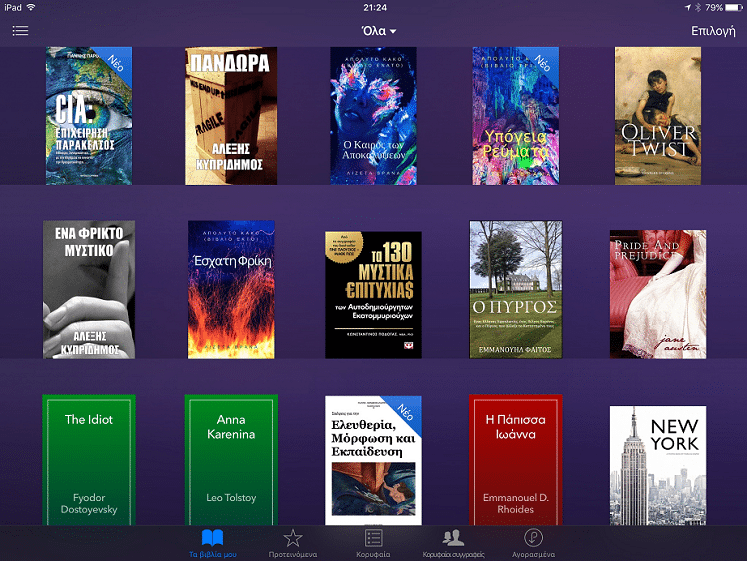Open Ελευθερία, Μόρφωση και Εκπαίδευση book
This screenshot has width=747, height=561.
373,461
